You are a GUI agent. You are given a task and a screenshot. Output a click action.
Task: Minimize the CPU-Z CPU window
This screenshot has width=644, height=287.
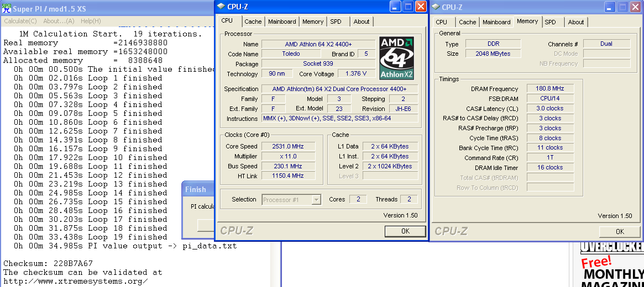pyautogui.click(x=396, y=7)
